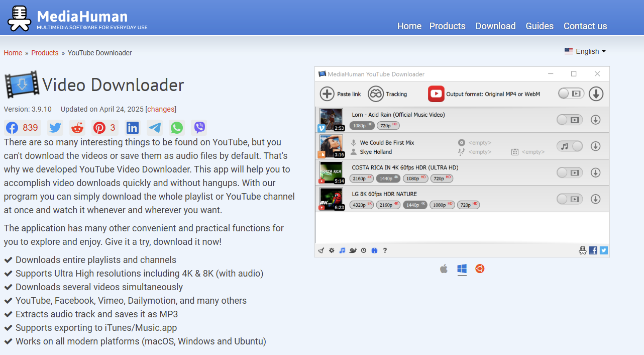This screenshot has width=644, height=355.
Task: Click the MediaHuman mascot icon in the status bar
Action: pyautogui.click(x=583, y=250)
